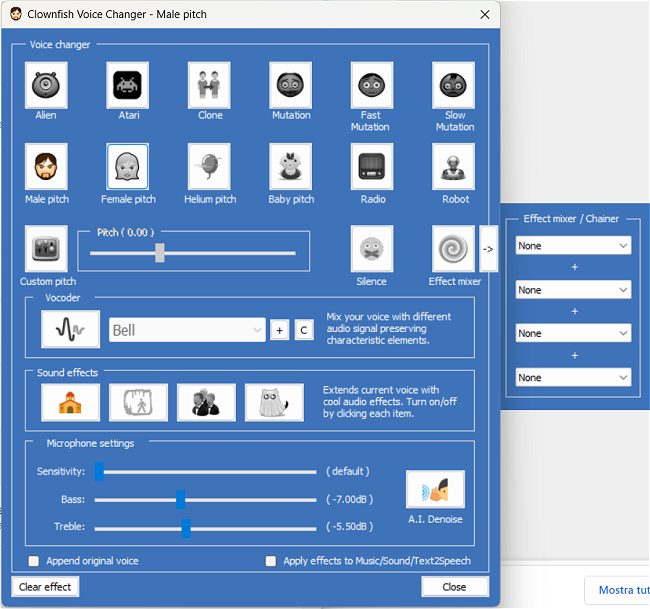Viewport: 650px width, 609px height.
Task: Select the Effect mixer spiral icon
Action: click(x=453, y=248)
